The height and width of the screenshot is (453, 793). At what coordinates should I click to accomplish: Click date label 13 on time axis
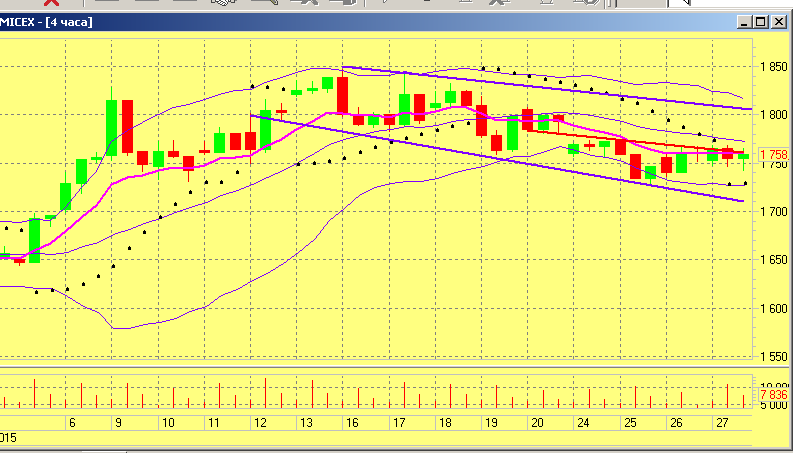click(306, 423)
